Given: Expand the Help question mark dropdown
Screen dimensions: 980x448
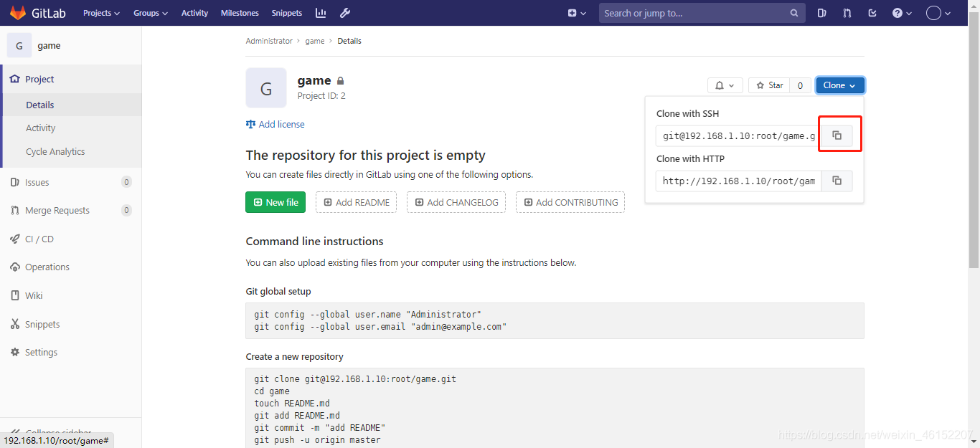Looking at the screenshot, I should [x=902, y=13].
